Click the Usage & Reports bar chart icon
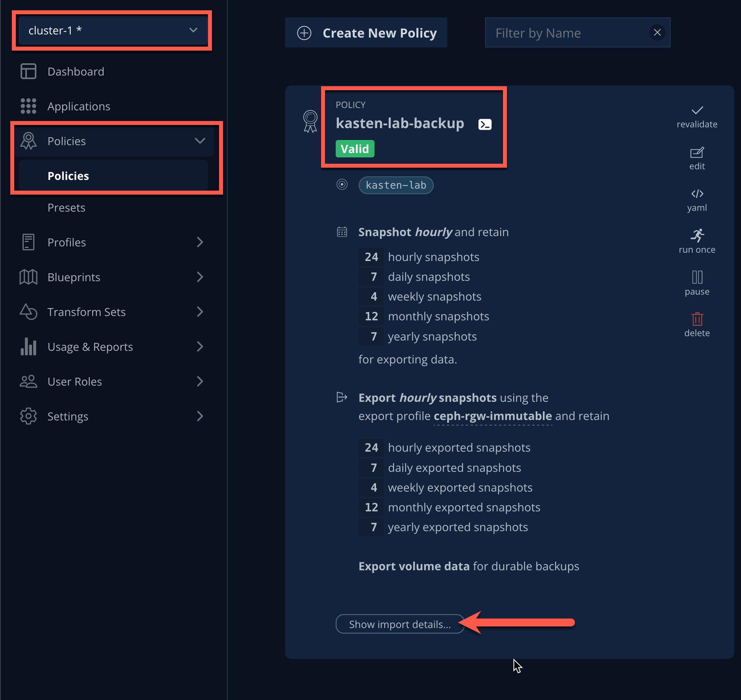Screen dimensions: 741x700 click(x=28, y=346)
